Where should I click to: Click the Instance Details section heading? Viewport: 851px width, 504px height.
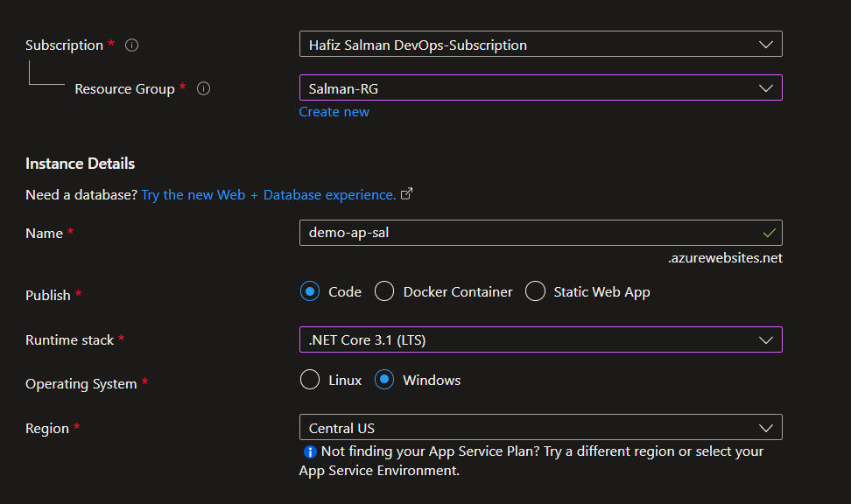(x=80, y=164)
